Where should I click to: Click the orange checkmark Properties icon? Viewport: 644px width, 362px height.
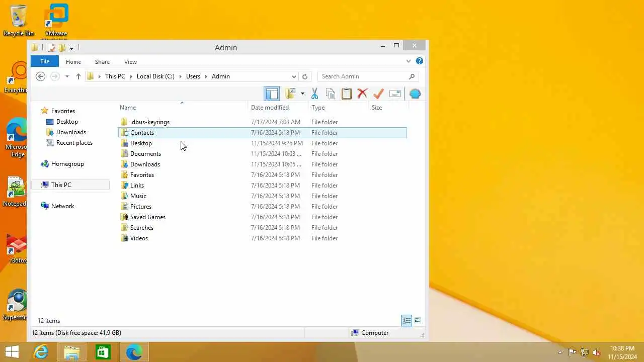pyautogui.click(x=378, y=94)
